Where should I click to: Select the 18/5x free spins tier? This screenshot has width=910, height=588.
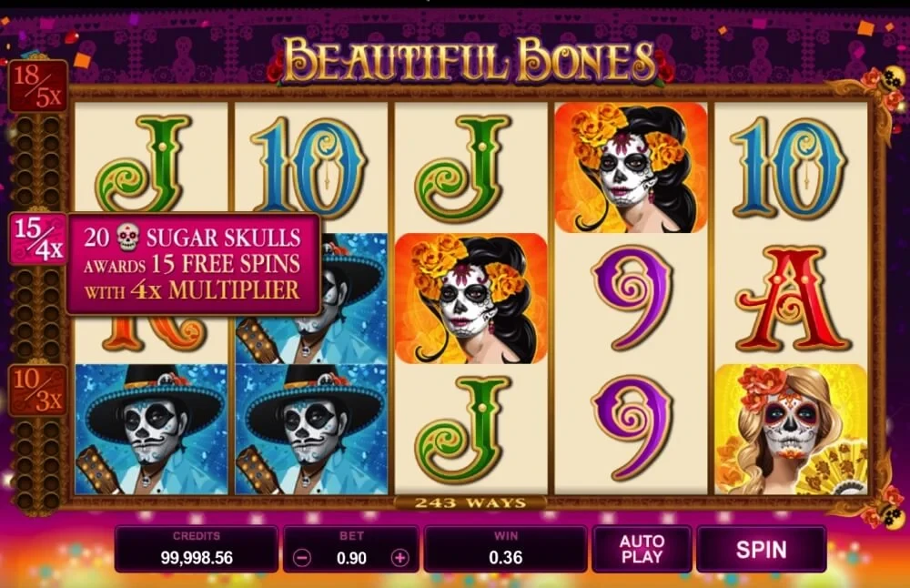coord(37,86)
